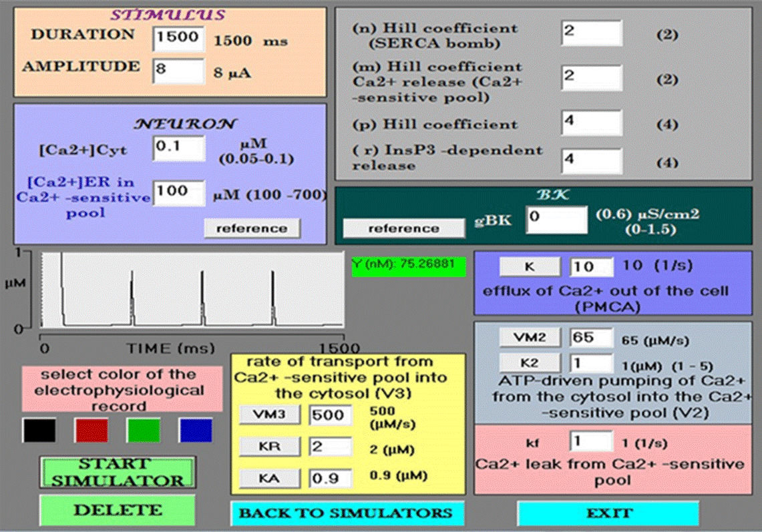Click the AMPLITUDE input field
This screenshot has height=532, width=762.
point(178,70)
